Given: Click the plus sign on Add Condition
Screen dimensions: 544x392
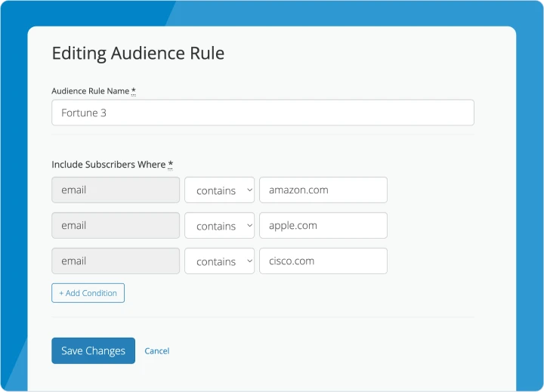Looking at the screenshot, I should (62, 293).
